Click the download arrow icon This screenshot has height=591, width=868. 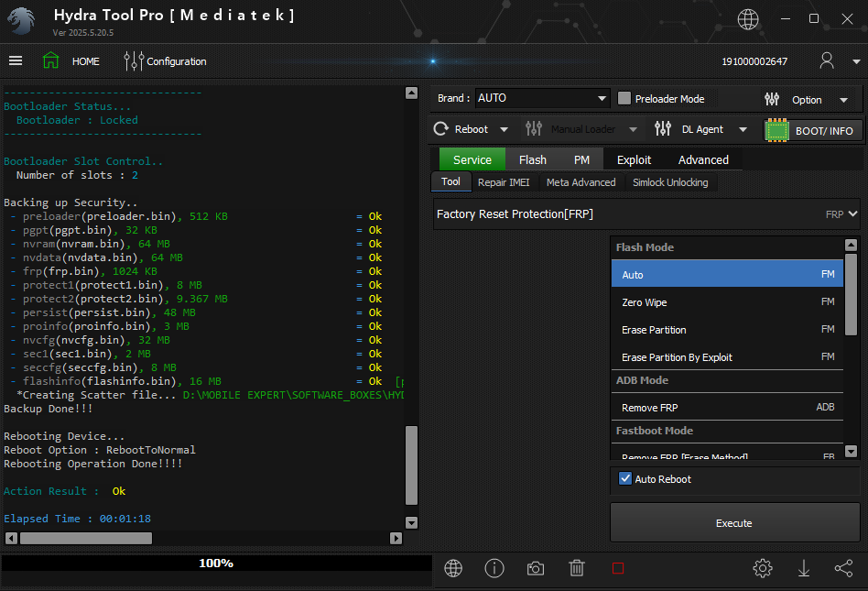click(804, 568)
